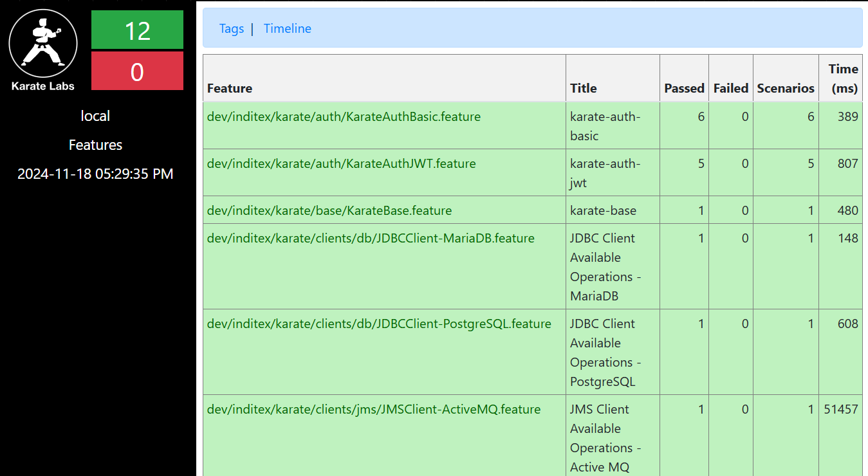The height and width of the screenshot is (476, 868).
Task: Open the Tags link
Action: [x=232, y=28]
